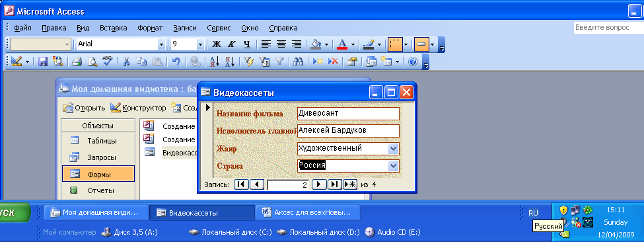Open the Вид menu

pos(83,28)
